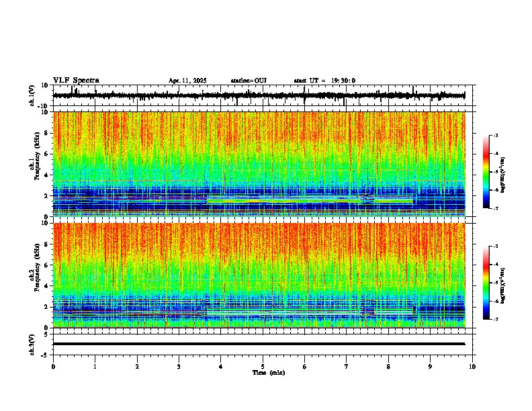The width and height of the screenshot is (532, 411).
Task: Click inside the ch.1 frequency spectrogram
Action: coord(259,164)
